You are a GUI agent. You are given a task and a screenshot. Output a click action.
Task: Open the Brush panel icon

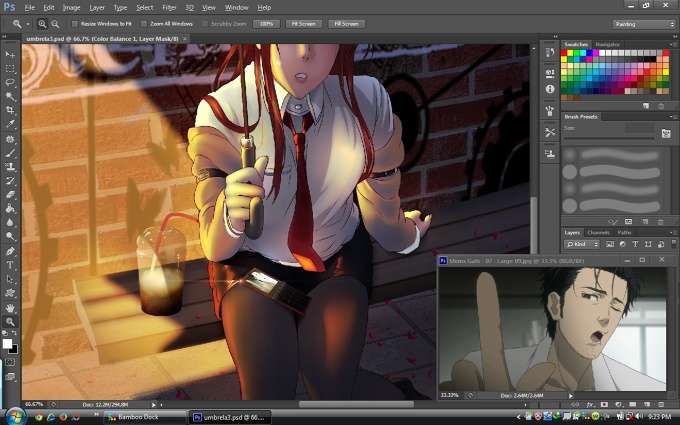tap(550, 111)
